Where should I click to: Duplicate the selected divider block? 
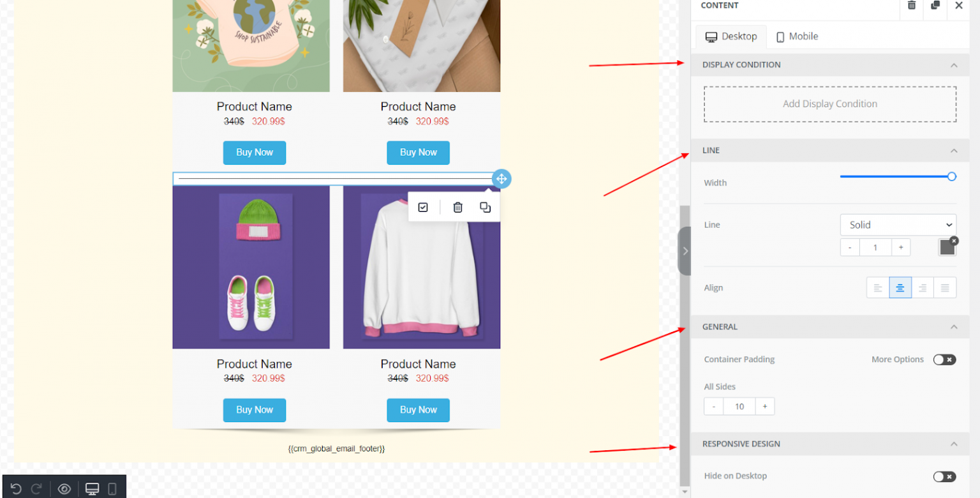(x=485, y=207)
